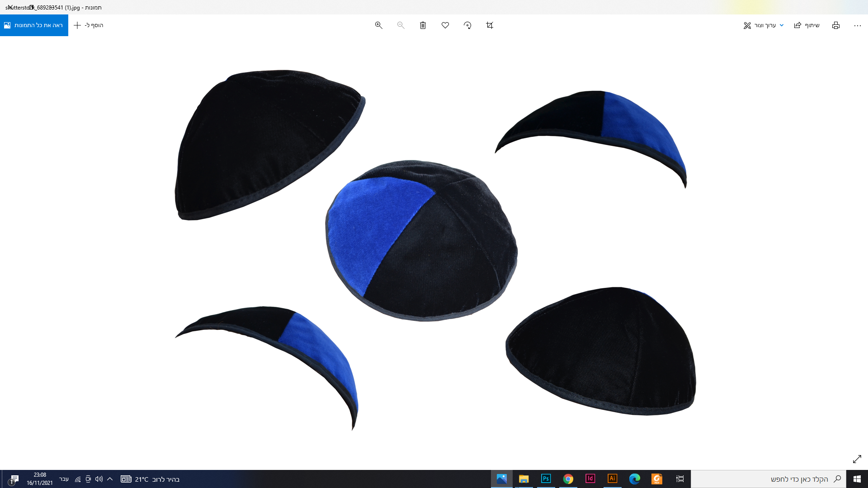The height and width of the screenshot is (488, 868).
Task: Zoom into the photo using magnifier plus icon
Action: click(378, 25)
